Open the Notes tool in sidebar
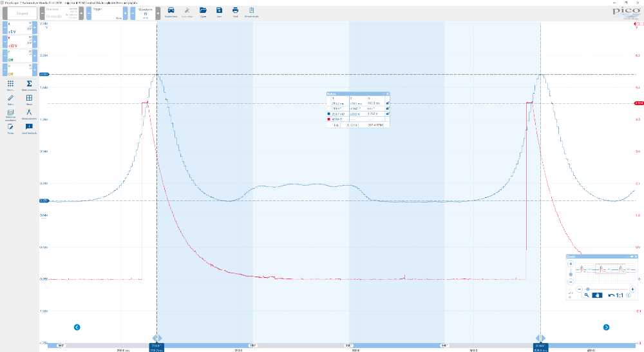 tap(10, 128)
